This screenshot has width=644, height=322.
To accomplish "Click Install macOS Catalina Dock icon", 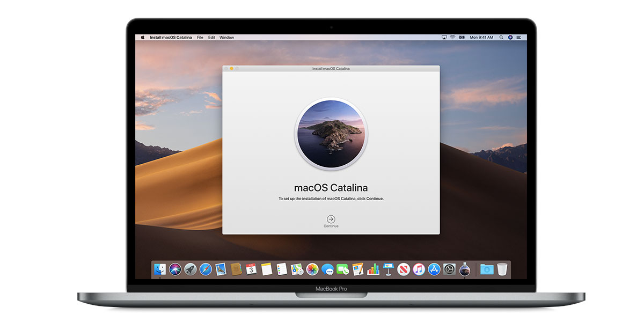I will (x=465, y=269).
